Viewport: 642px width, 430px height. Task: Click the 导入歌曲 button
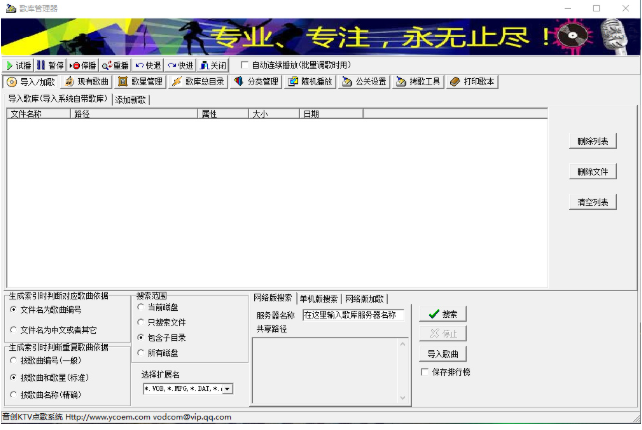click(443, 354)
